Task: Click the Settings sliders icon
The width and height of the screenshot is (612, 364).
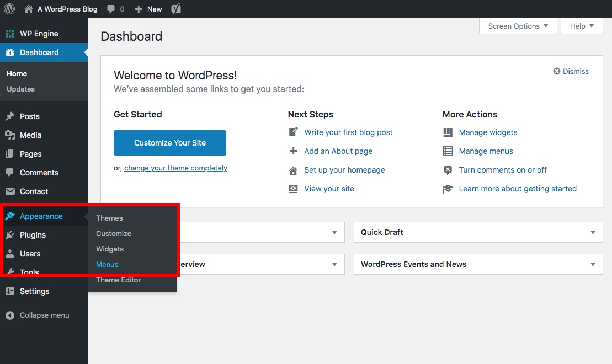Action: point(10,291)
